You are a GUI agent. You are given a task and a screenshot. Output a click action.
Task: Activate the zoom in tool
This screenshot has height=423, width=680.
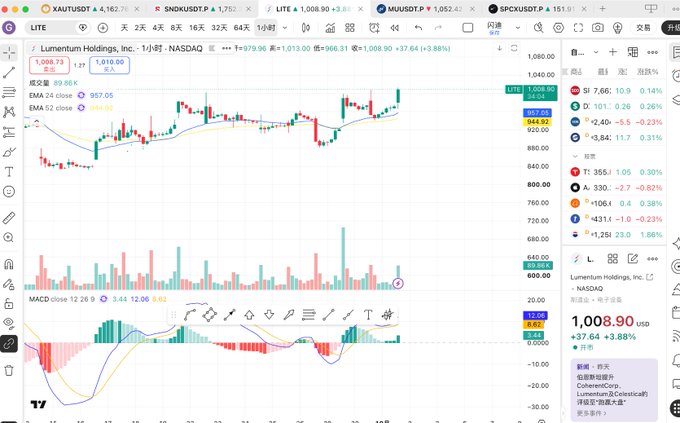click(9, 237)
